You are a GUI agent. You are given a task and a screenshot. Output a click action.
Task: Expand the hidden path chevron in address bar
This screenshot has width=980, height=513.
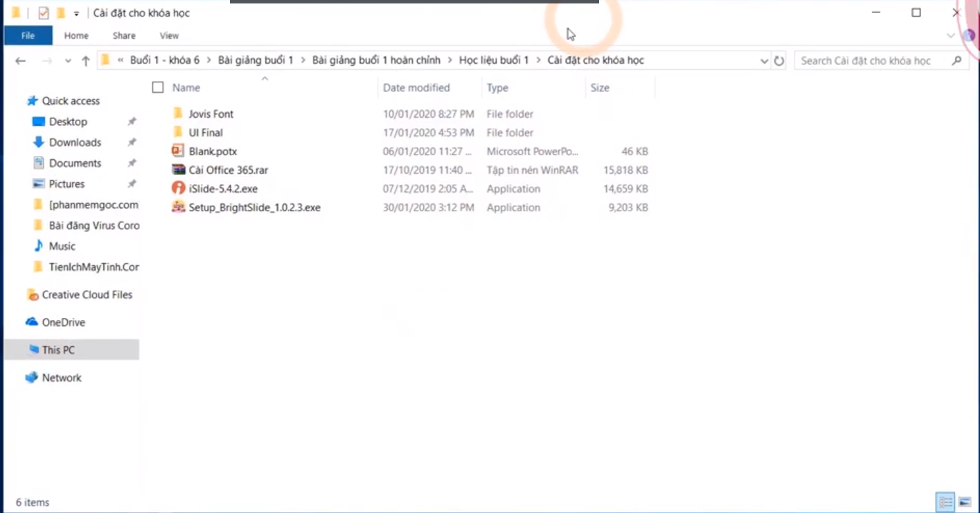tap(121, 60)
